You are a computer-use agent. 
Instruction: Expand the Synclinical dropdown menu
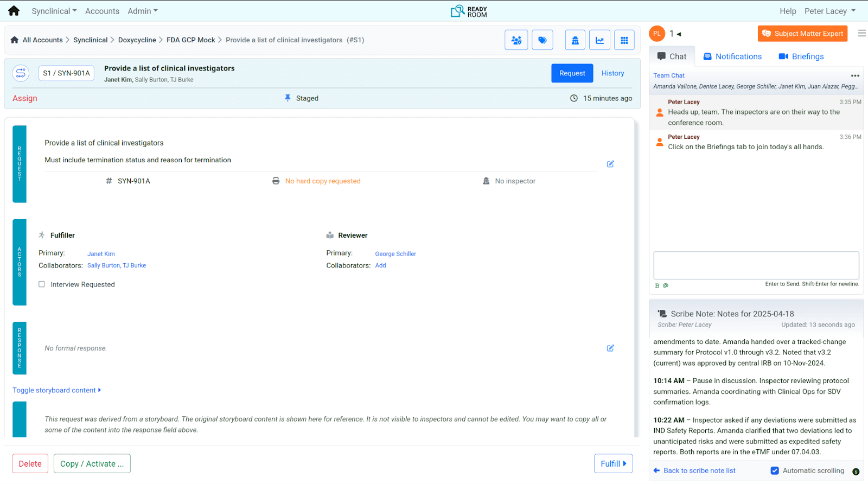54,11
